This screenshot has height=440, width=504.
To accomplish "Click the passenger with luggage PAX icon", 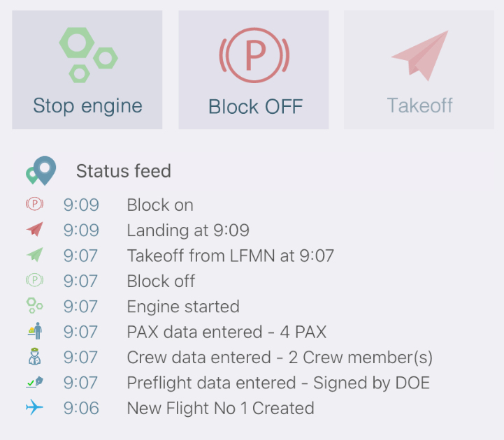I will click(35, 331).
